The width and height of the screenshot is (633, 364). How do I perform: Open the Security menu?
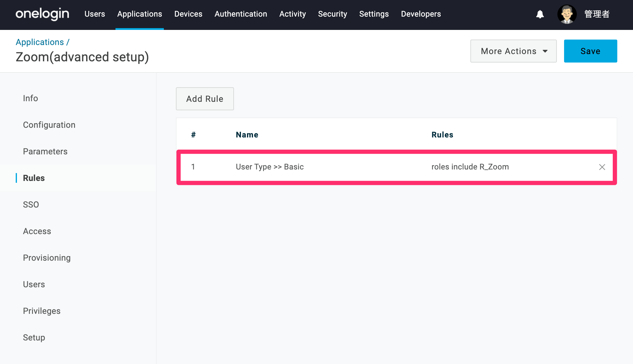(333, 14)
